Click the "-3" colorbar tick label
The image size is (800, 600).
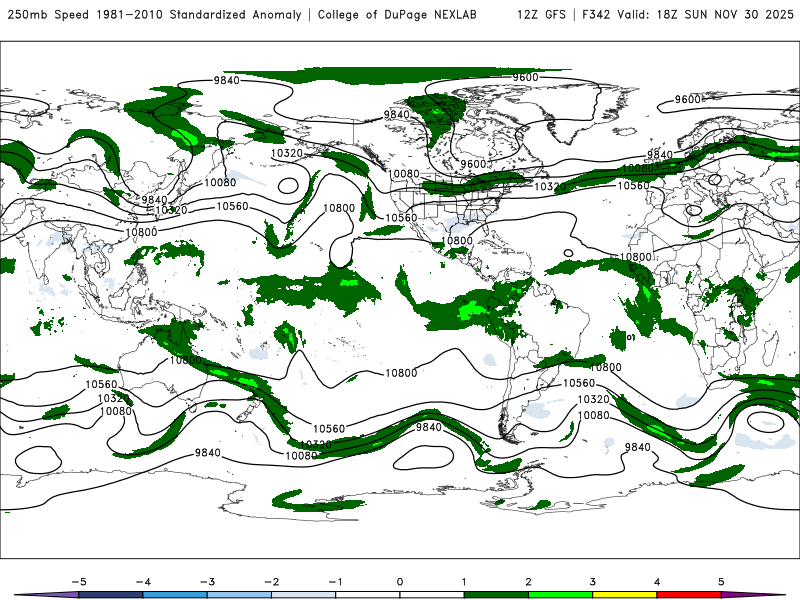[x=207, y=582]
